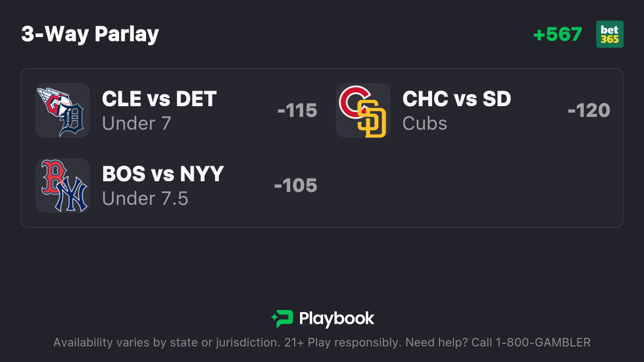Click the Red Sox and Yankees logo
Image resolution: width=644 pixels, height=362 pixels.
pyautogui.click(x=62, y=186)
